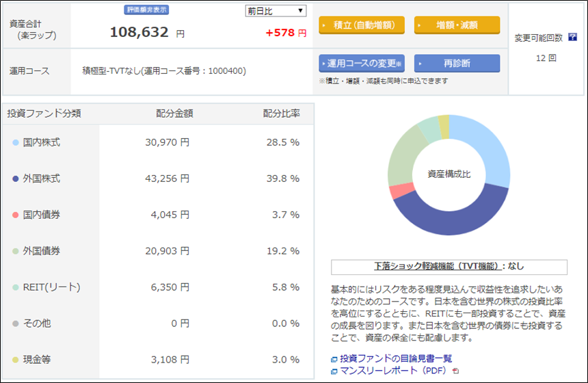The width and height of the screenshot is (588, 383).
Task: Click the dark blue 外国株式 legend dot
Action: (x=15, y=179)
